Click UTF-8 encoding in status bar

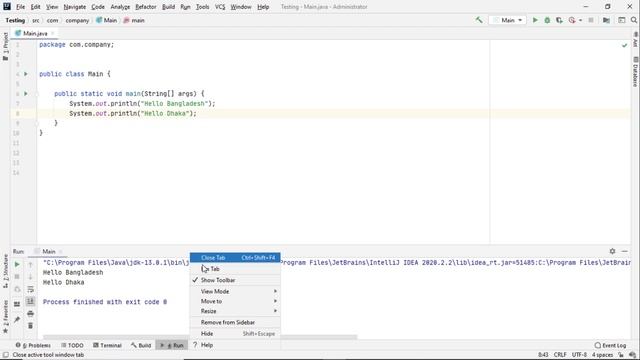coord(579,355)
